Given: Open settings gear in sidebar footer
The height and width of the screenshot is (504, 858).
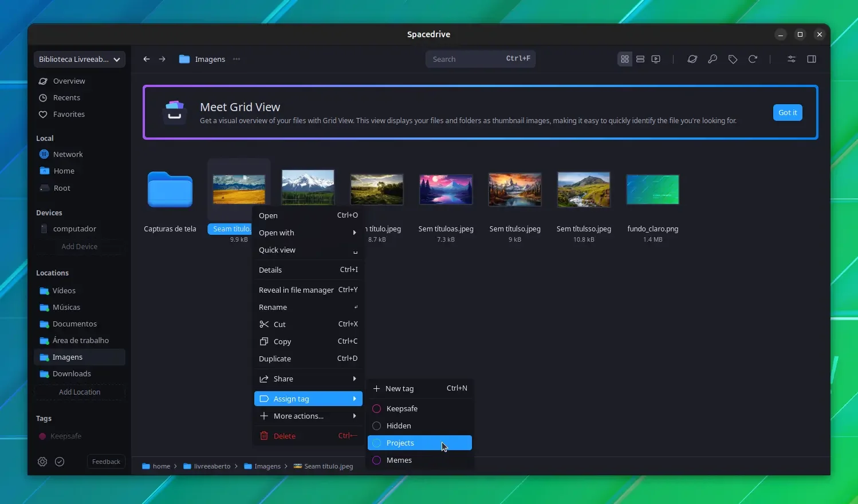Looking at the screenshot, I should [42, 462].
